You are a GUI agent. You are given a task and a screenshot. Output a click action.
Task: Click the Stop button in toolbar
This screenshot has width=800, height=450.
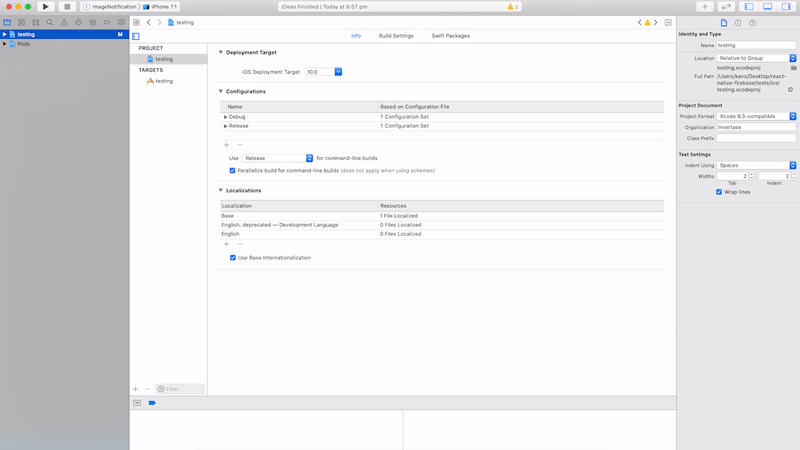point(67,7)
